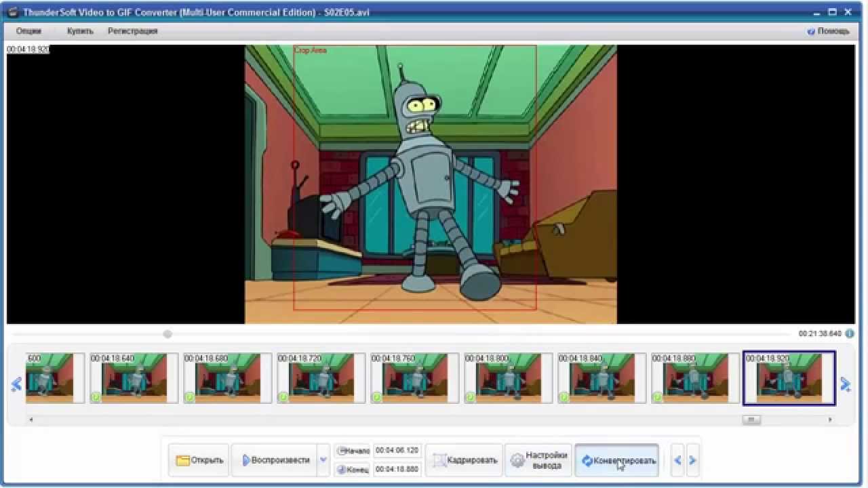Click the blue info icon beside total duration

849,333
